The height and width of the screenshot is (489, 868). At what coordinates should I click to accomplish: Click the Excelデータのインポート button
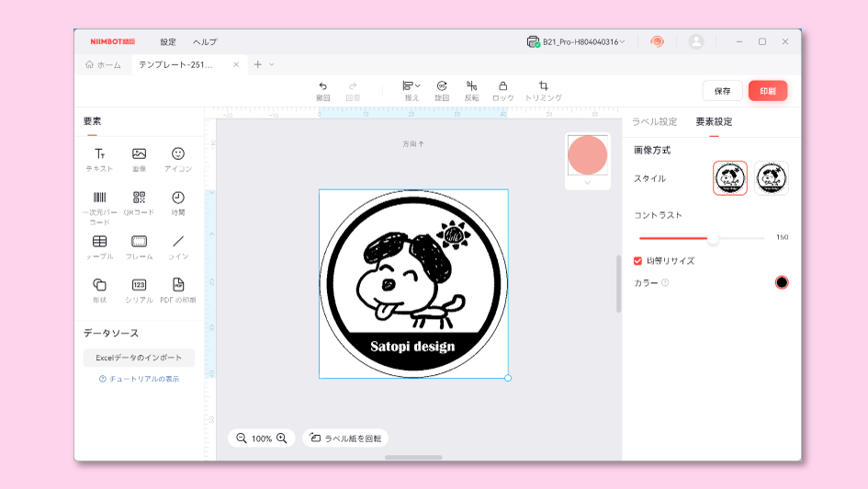pos(139,358)
